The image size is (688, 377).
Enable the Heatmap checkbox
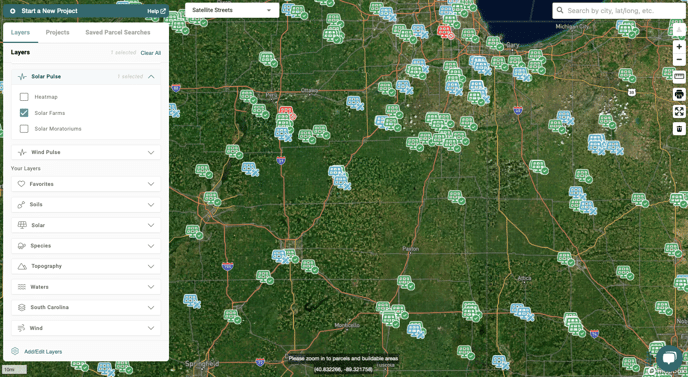click(24, 97)
